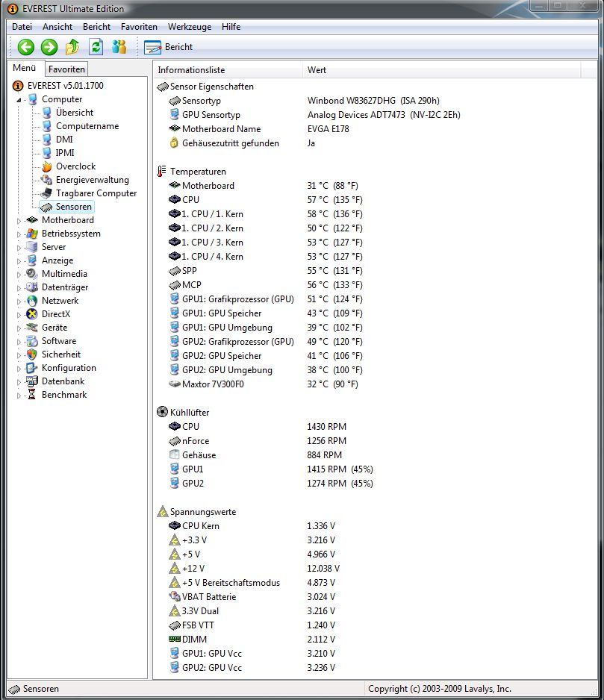Click the Overclock flame icon in tree
604x700 pixels.
pyautogui.click(x=46, y=166)
